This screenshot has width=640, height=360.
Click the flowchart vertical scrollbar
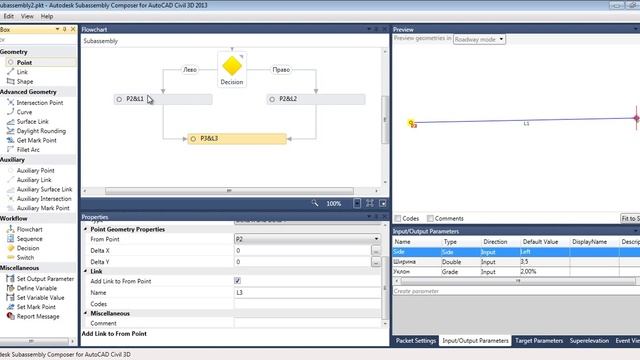point(384,119)
